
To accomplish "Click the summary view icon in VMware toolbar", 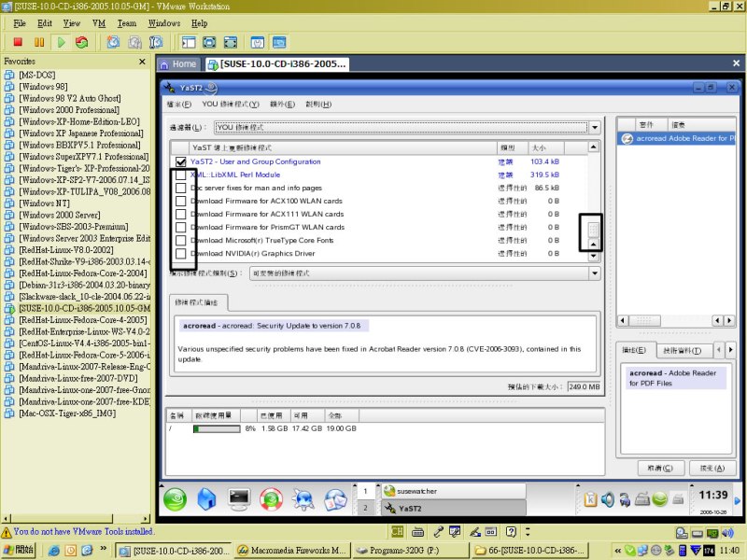I will [258, 42].
